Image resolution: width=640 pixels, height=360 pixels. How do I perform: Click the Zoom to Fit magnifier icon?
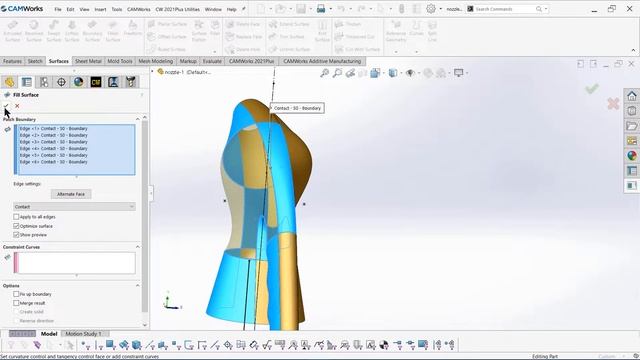(324, 73)
